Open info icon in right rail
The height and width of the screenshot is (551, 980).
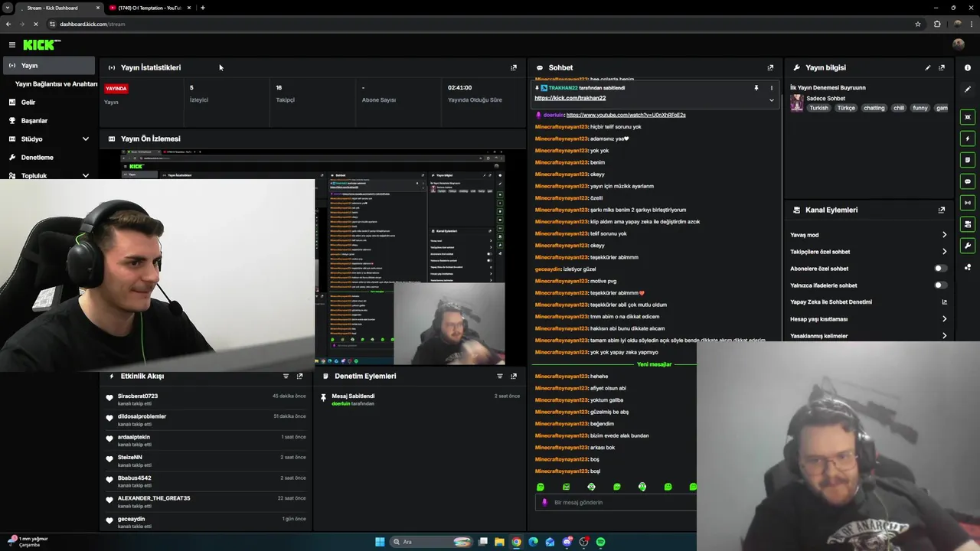(x=968, y=67)
